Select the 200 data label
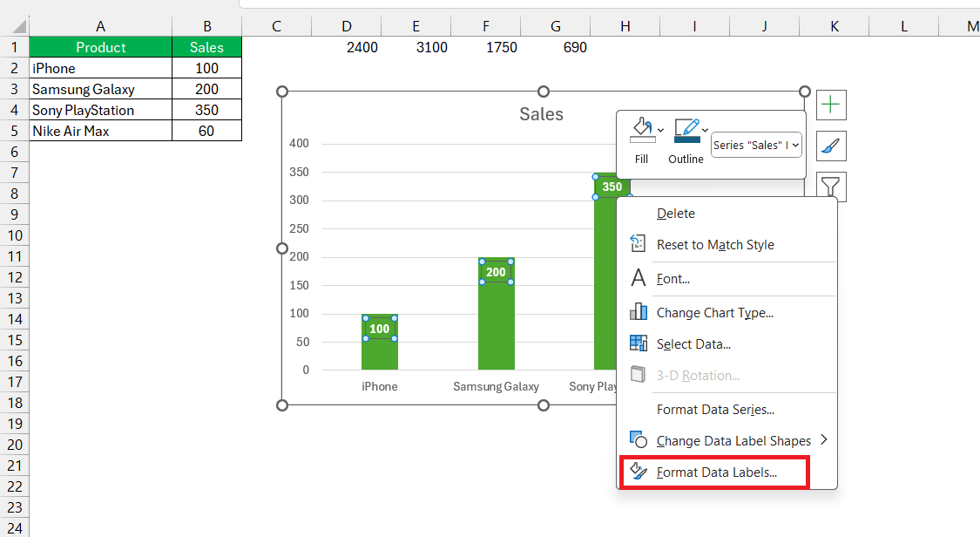This screenshot has height=537, width=980. pyautogui.click(x=496, y=273)
